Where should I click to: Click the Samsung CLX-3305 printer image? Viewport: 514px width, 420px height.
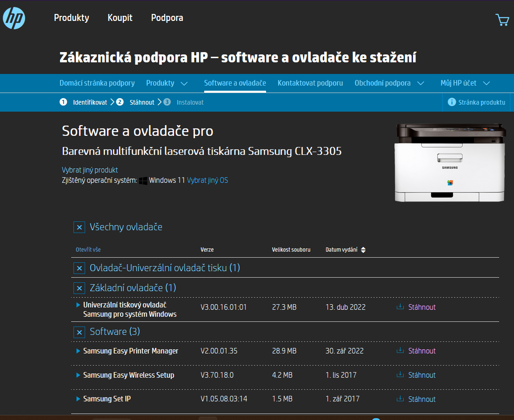click(449, 163)
